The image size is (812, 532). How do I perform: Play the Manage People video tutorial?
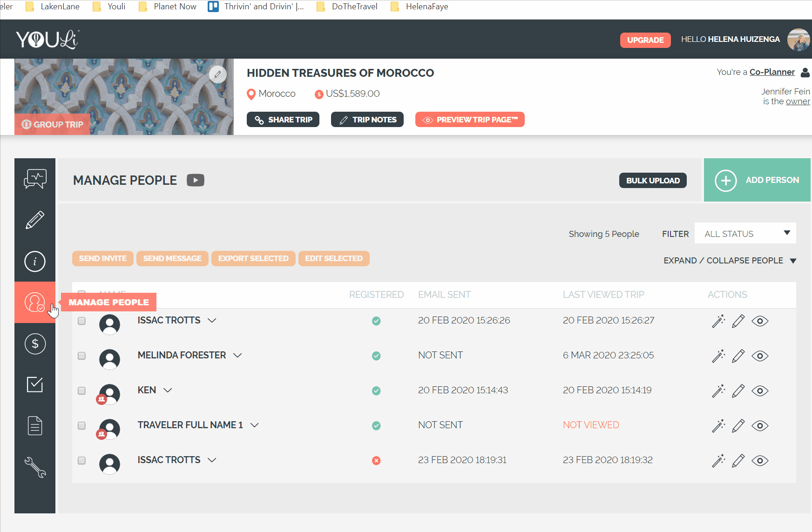pyautogui.click(x=196, y=180)
